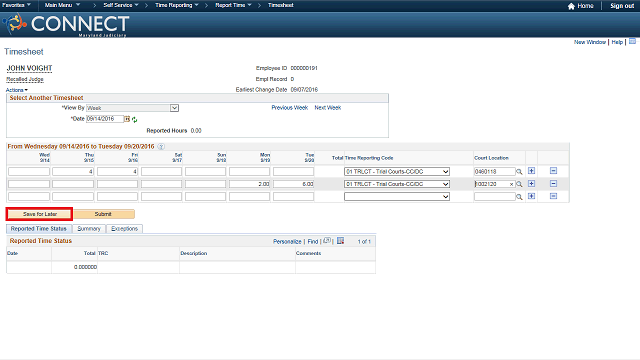Viewport: 640px width, 360px height.
Task: Click the Recalled Judge link
Action: point(25,79)
